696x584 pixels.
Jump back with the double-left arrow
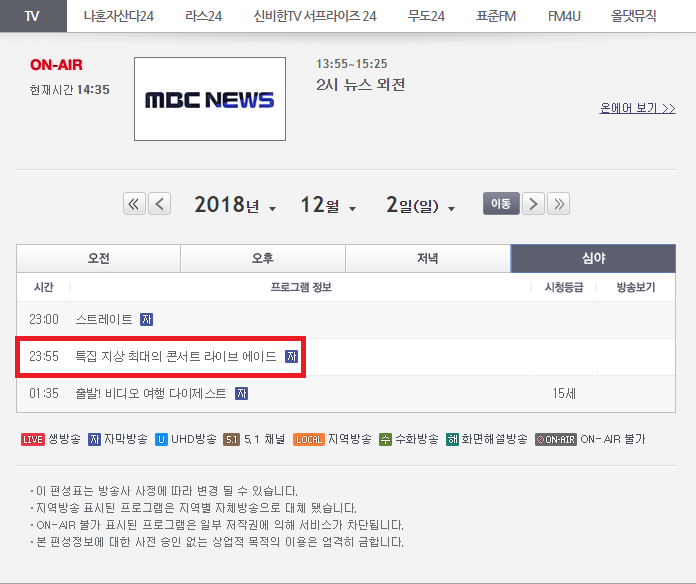coord(135,204)
